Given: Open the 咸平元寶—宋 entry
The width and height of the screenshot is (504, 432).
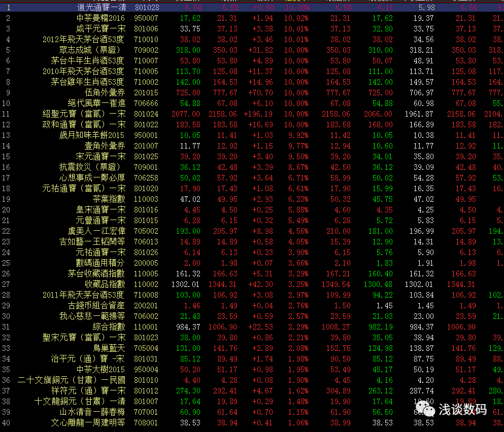Looking at the screenshot, I should [x=100, y=29].
